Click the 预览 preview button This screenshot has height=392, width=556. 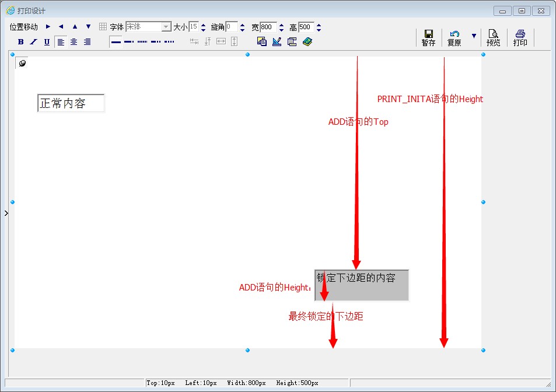pos(493,38)
